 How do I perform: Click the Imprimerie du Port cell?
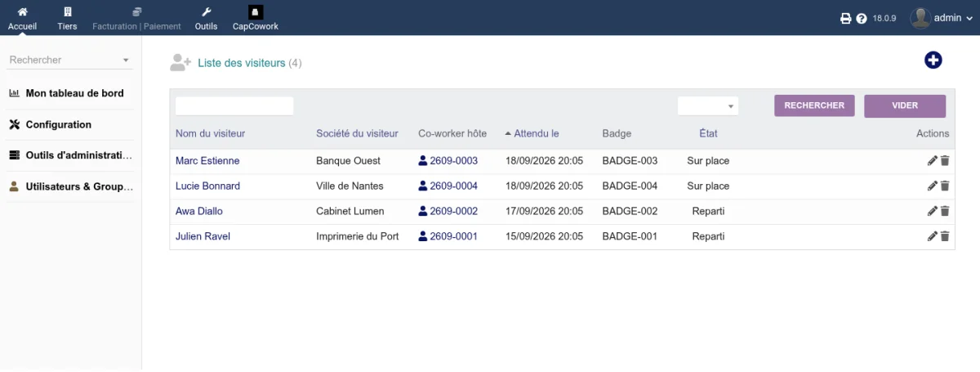pyautogui.click(x=358, y=236)
